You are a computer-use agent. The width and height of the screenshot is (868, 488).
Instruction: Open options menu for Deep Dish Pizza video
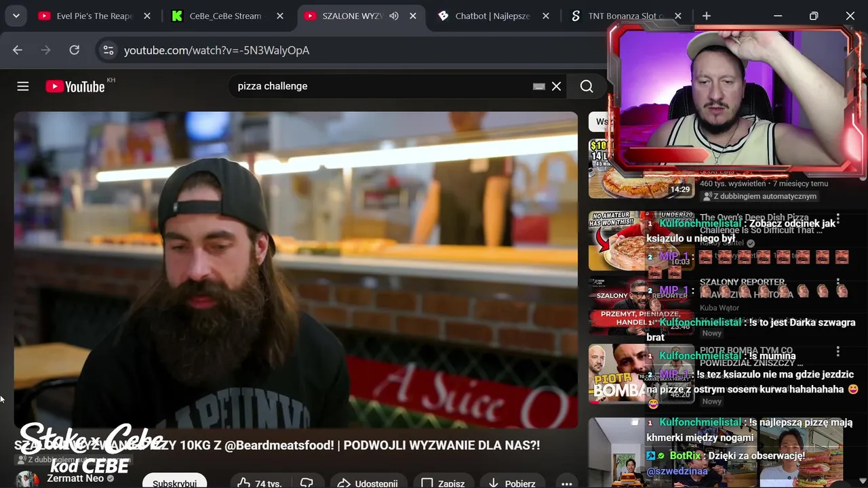pyautogui.click(x=838, y=220)
